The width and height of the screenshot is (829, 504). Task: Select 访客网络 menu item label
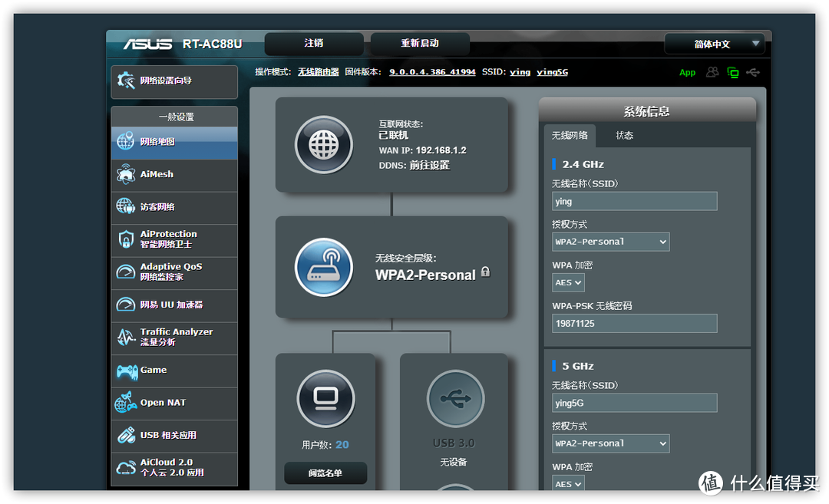[157, 206]
